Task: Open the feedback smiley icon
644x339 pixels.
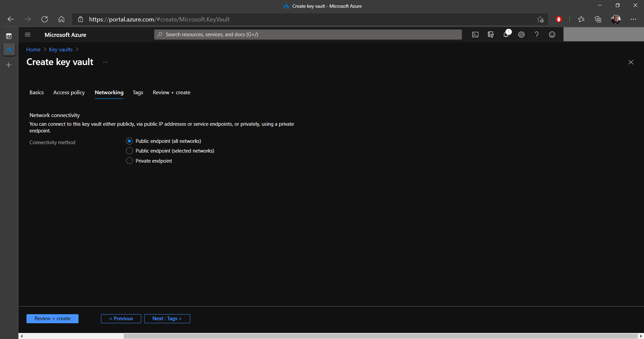Action: 552,35
